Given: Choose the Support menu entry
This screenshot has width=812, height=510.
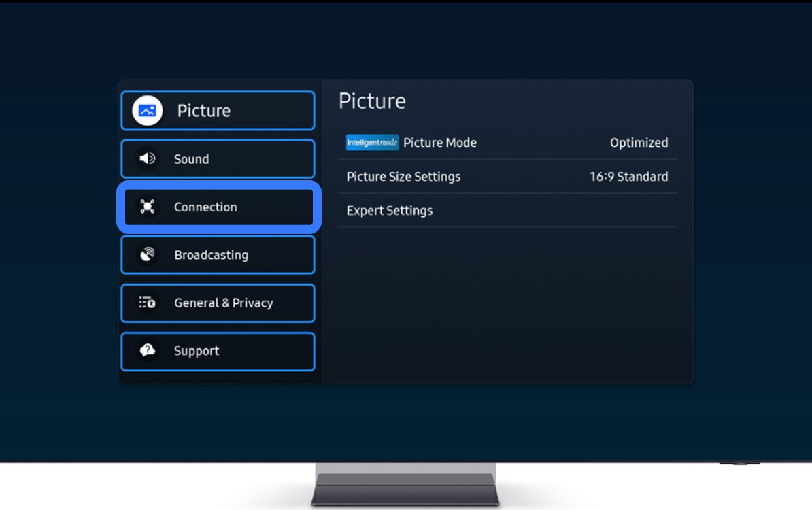Looking at the screenshot, I should click(218, 351).
